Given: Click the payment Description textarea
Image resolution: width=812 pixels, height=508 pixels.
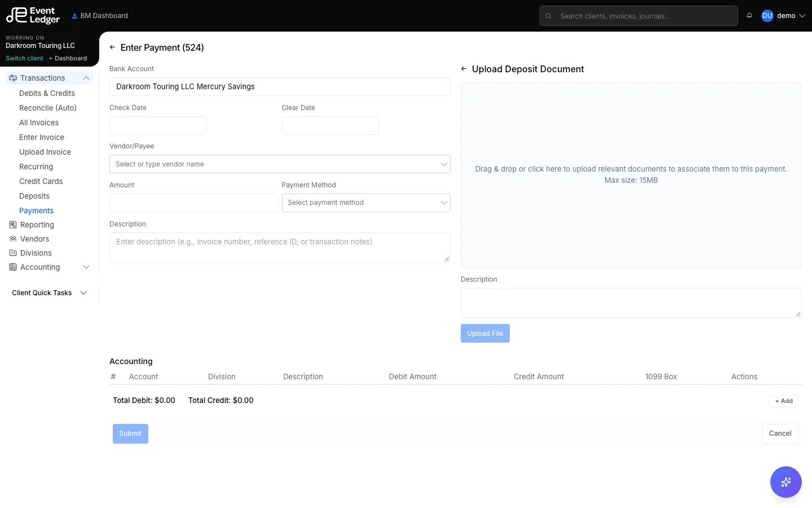Looking at the screenshot, I should [280, 247].
